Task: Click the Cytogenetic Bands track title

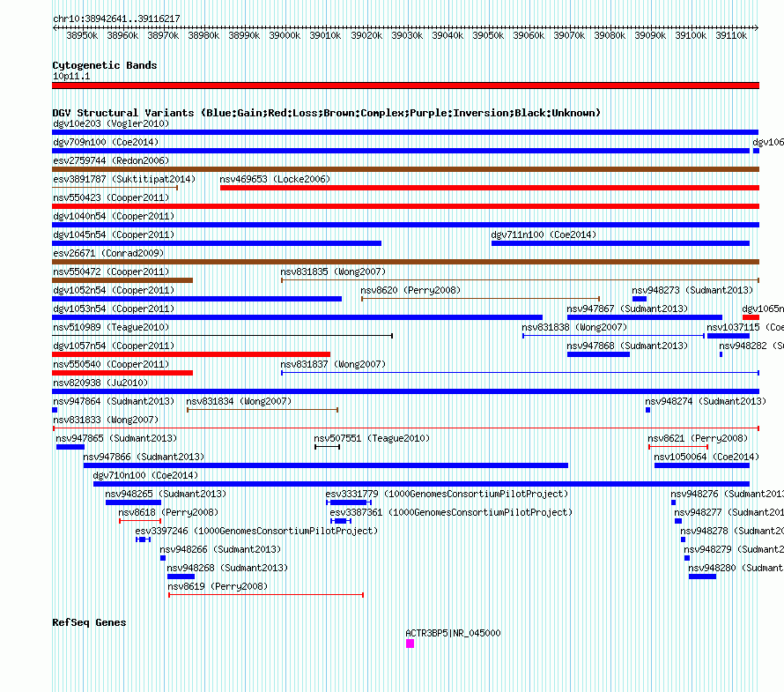Action: 105,65
